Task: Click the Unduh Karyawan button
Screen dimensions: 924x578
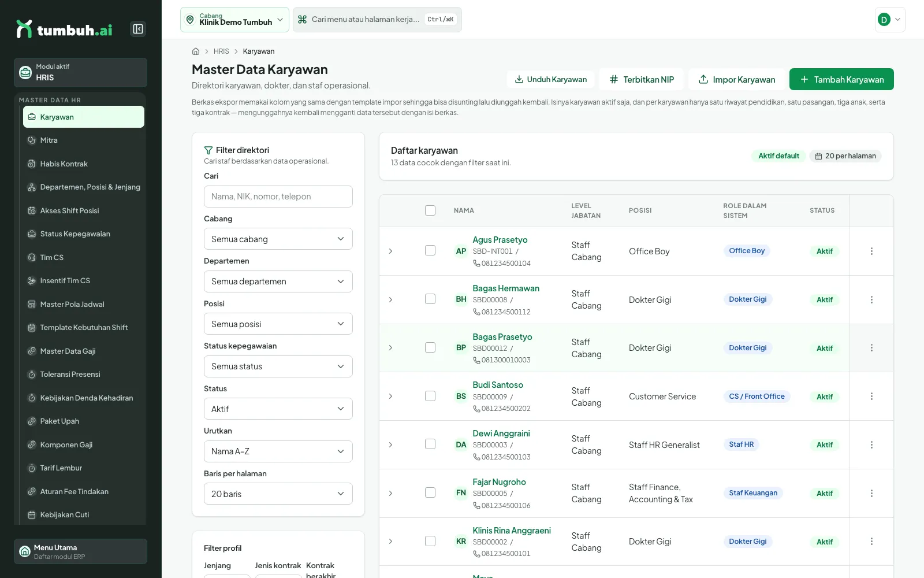Action: [x=550, y=79]
